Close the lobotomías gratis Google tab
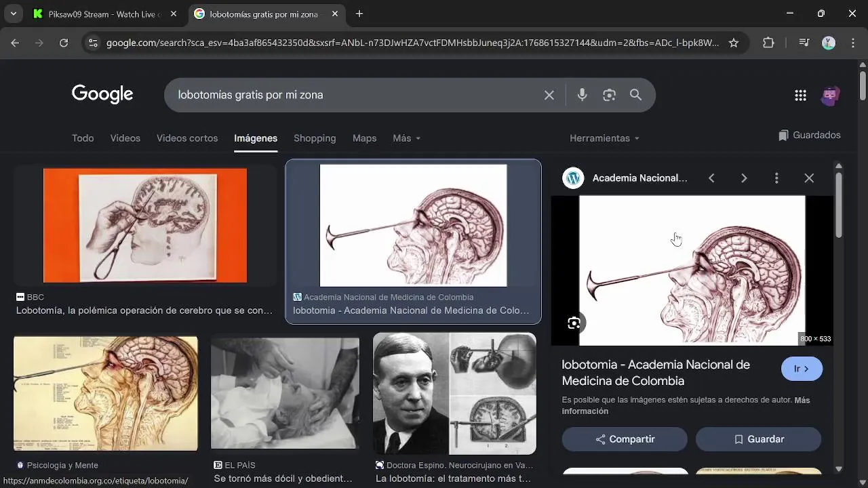Image resolution: width=868 pixels, height=488 pixels. tap(335, 14)
